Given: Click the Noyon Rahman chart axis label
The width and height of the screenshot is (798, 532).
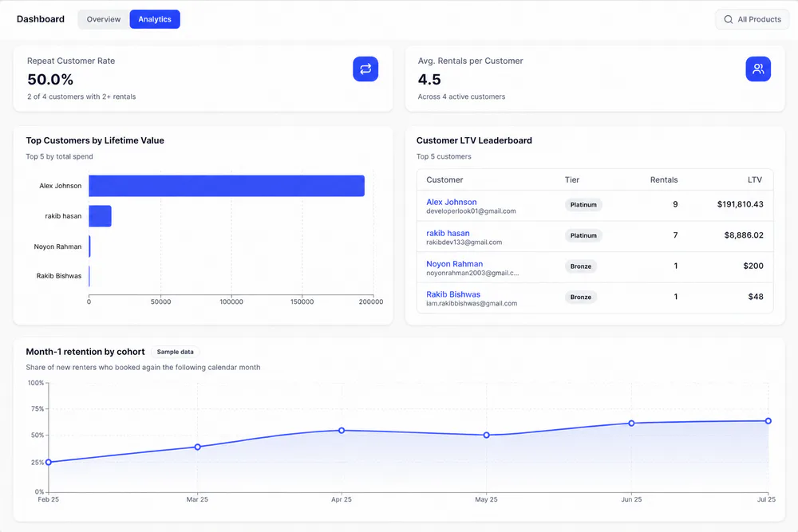Looking at the screenshot, I should [57, 246].
